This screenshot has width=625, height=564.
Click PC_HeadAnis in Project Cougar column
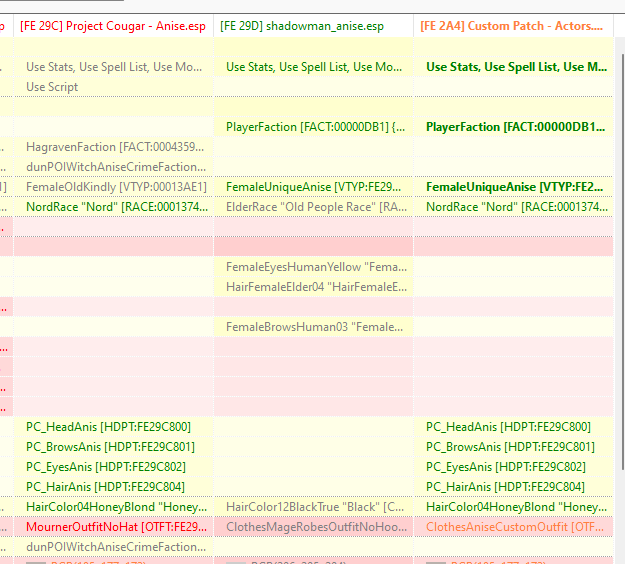tap(113, 427)
